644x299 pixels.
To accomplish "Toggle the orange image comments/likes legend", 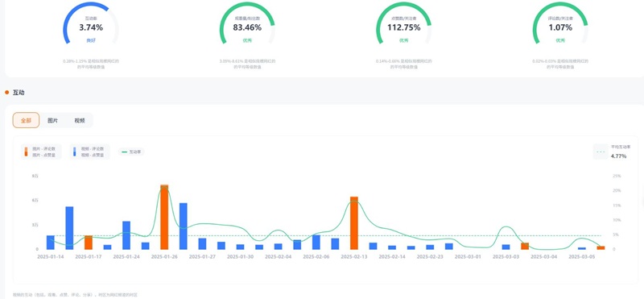I will tap(41, 152).
